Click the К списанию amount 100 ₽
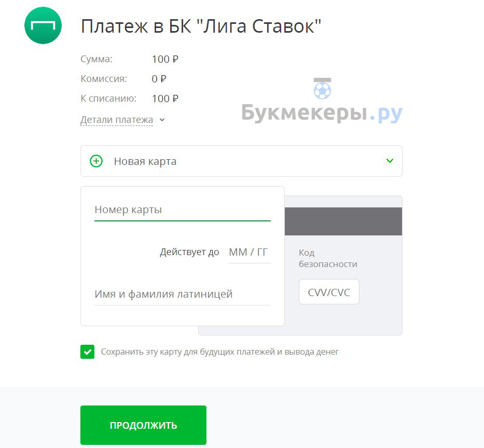The height and width of the screenshot is (448, 484). pyautogui.click(x=165, y=99)
